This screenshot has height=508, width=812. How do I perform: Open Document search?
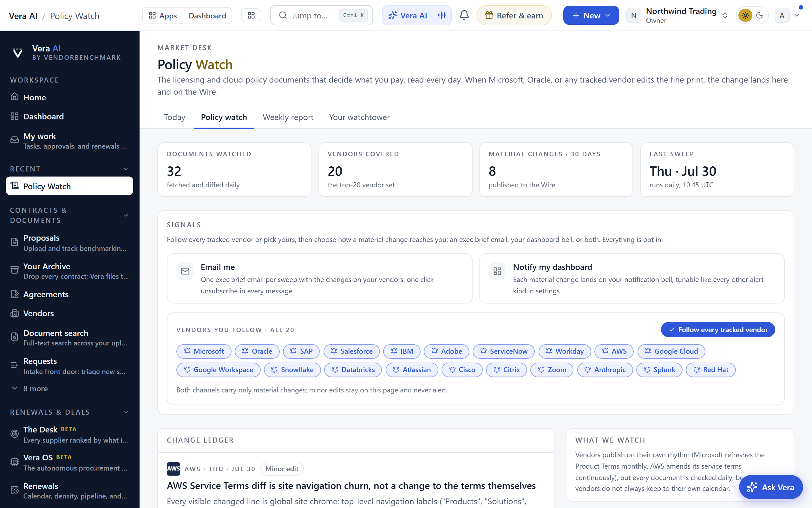[x=69, y=337]
